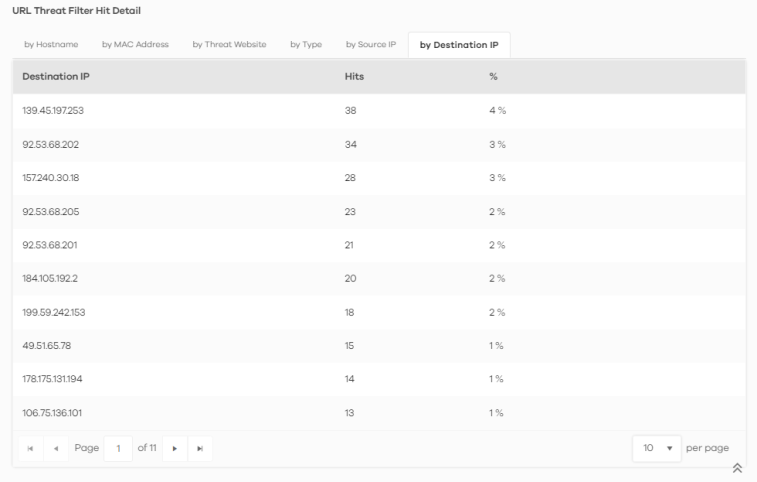
Task: Open the per page dropdown
Action: coord(656,447)
